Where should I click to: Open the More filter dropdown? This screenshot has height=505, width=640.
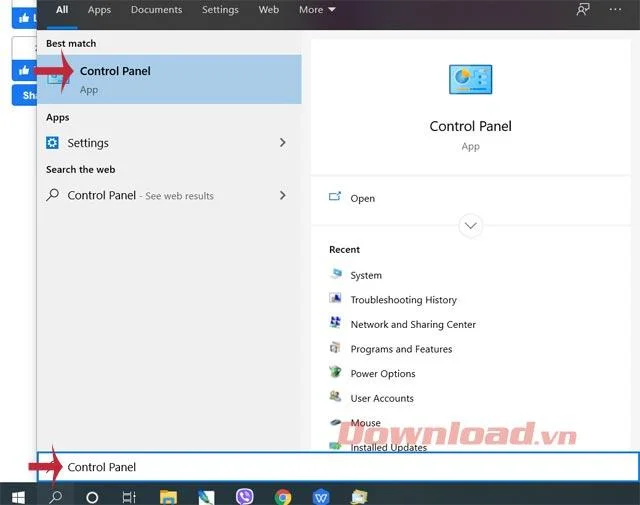tap(317, 10)
